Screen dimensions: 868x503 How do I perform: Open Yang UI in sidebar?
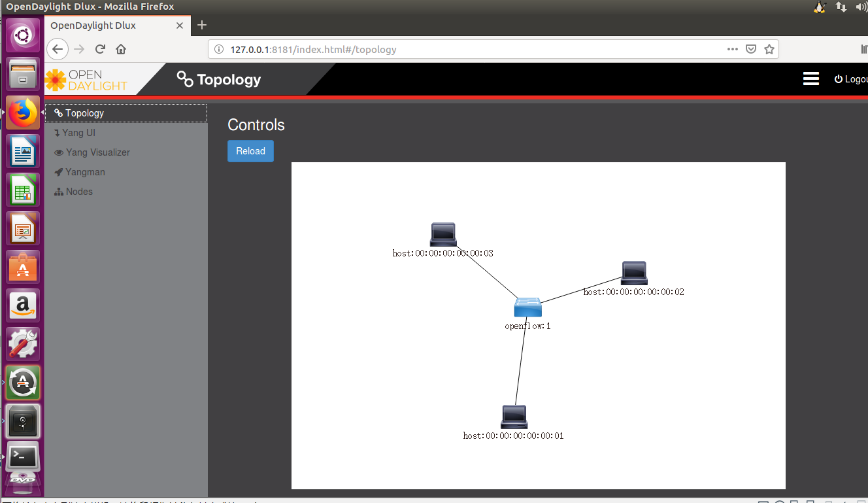[79, 133]
